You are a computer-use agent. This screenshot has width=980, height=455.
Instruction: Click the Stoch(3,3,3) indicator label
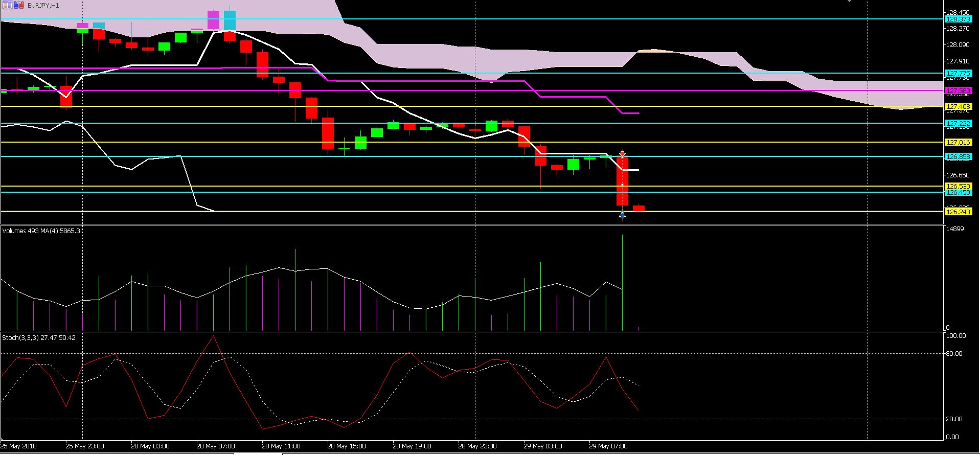point(39,338)
